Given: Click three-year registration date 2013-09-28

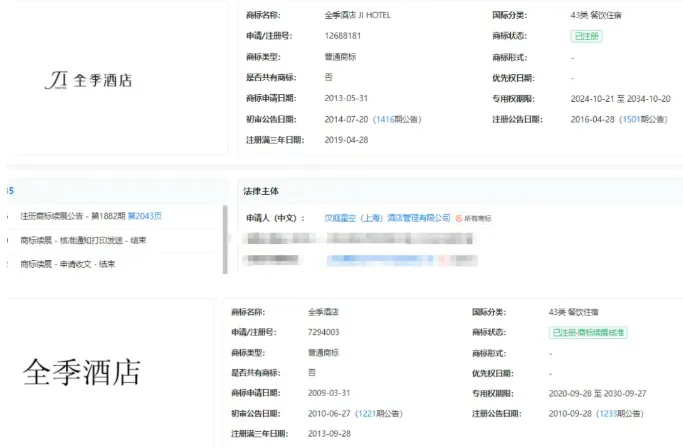Looking at the screenshot, I should [329, 434].
